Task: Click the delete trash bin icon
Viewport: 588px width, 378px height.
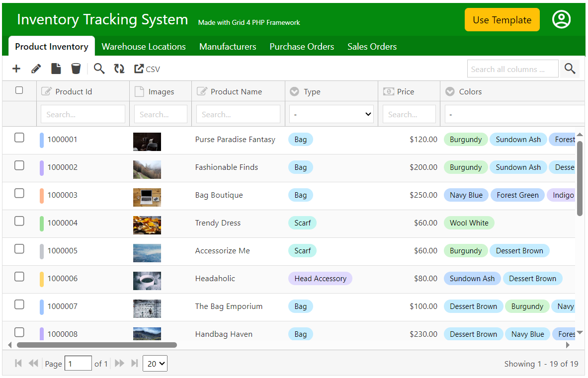Action: [x=76, y=69]
